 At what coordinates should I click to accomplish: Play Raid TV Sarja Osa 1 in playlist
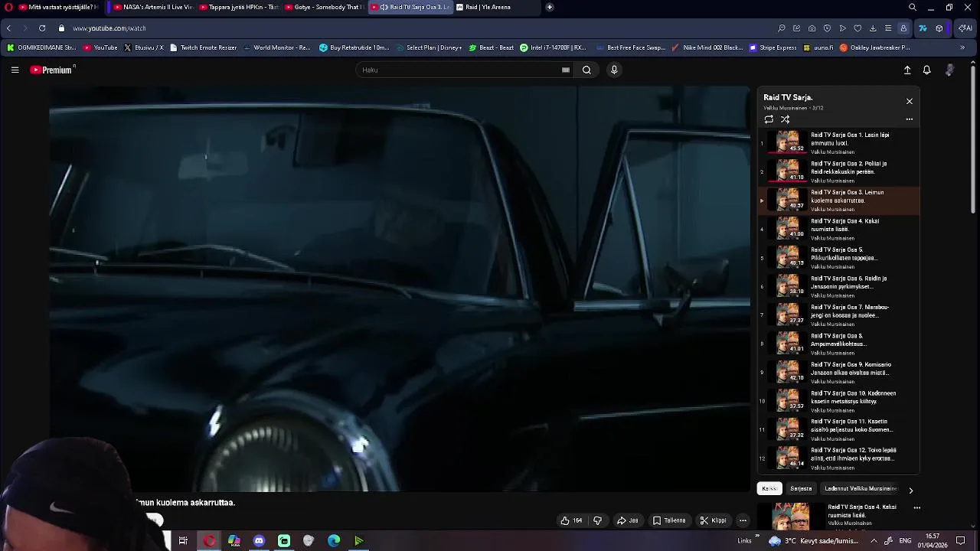click(838, 142)
